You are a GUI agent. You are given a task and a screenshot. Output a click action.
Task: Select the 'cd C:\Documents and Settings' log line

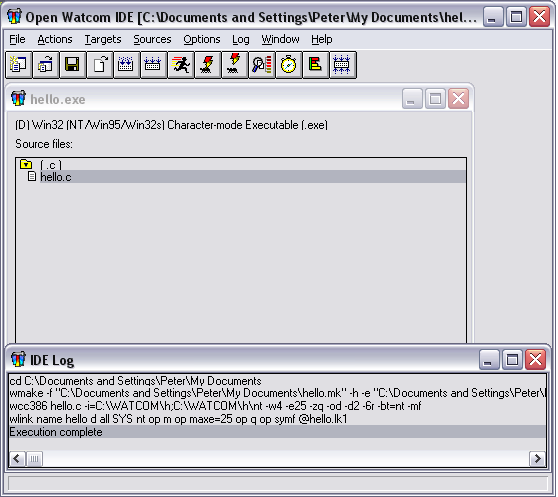(x=278, y=381)
